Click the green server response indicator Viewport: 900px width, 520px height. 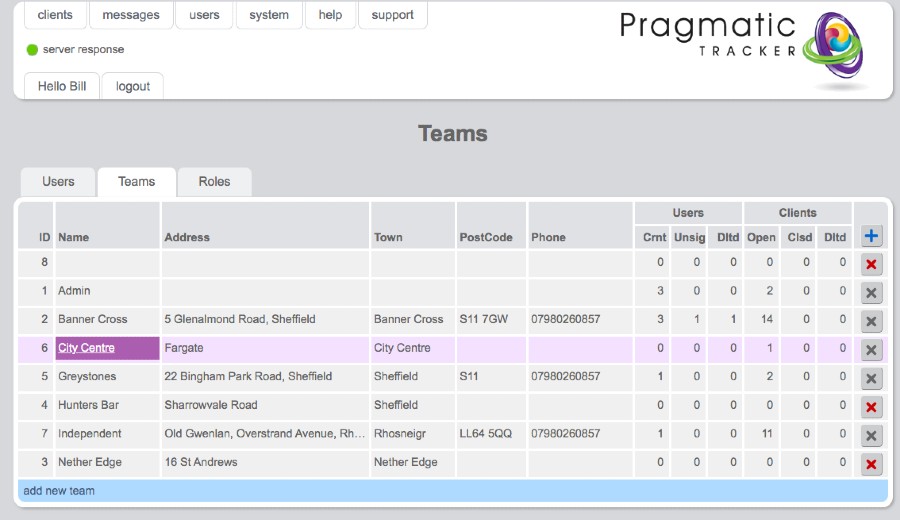tap(32, 50)
